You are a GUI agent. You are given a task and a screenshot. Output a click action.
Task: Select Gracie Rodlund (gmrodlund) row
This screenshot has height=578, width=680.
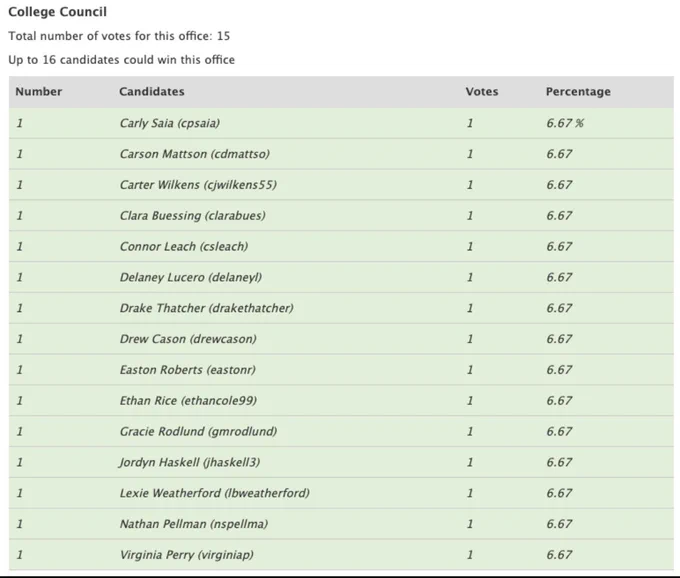pos(341,431)
